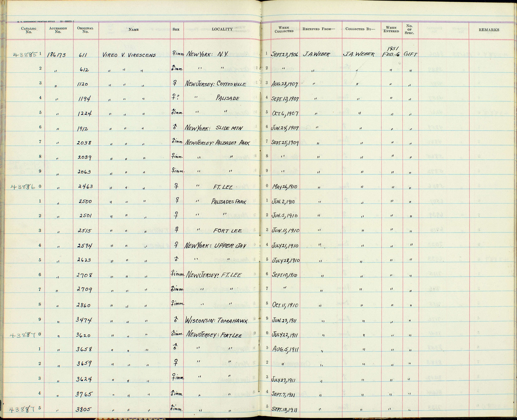Select collection date Oct. 11, 1910
517x420 pixels.
pos(285,305)
